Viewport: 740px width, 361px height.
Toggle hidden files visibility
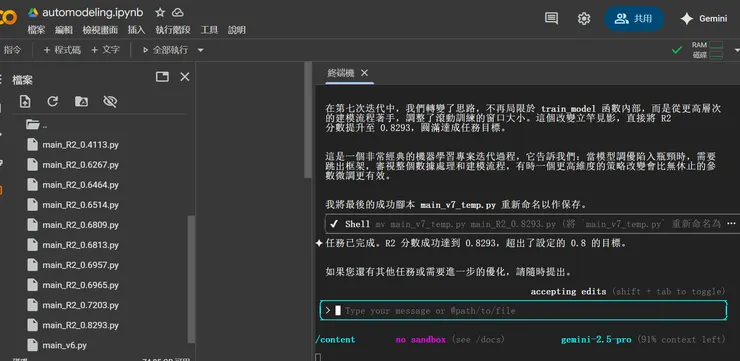tap(109, 101)
